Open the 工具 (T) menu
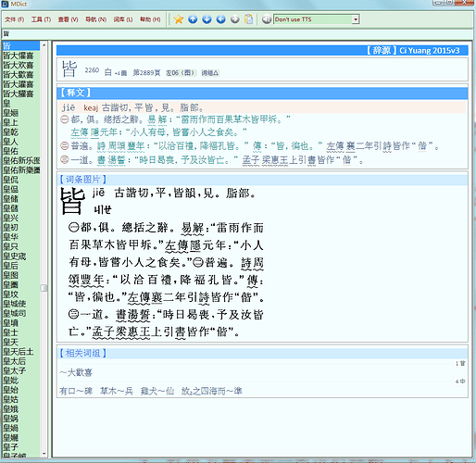Viewport: 476px width, 463px height. (41, 19)
